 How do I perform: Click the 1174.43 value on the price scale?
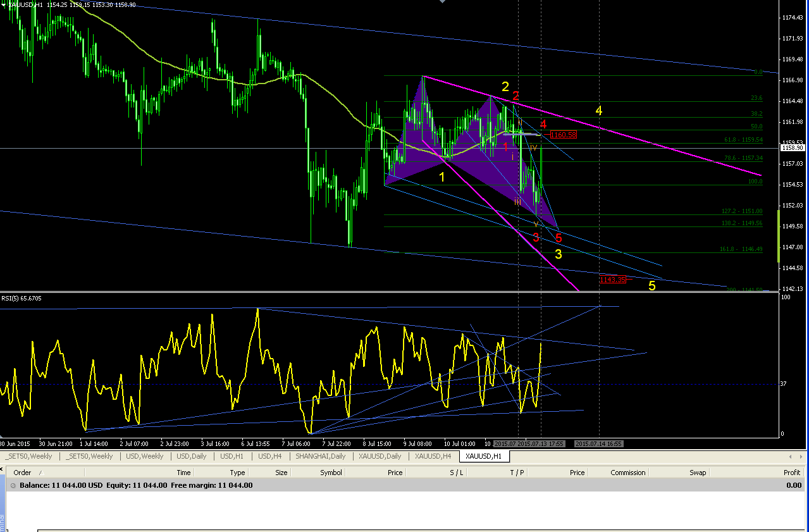tap(793, 18)
